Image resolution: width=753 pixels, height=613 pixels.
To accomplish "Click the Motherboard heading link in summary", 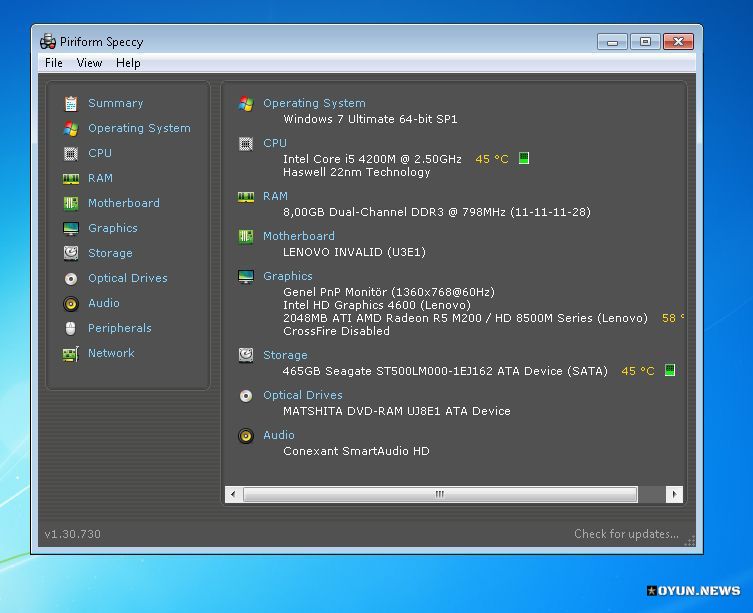I will pyautogui.click(x=299, y=236).
